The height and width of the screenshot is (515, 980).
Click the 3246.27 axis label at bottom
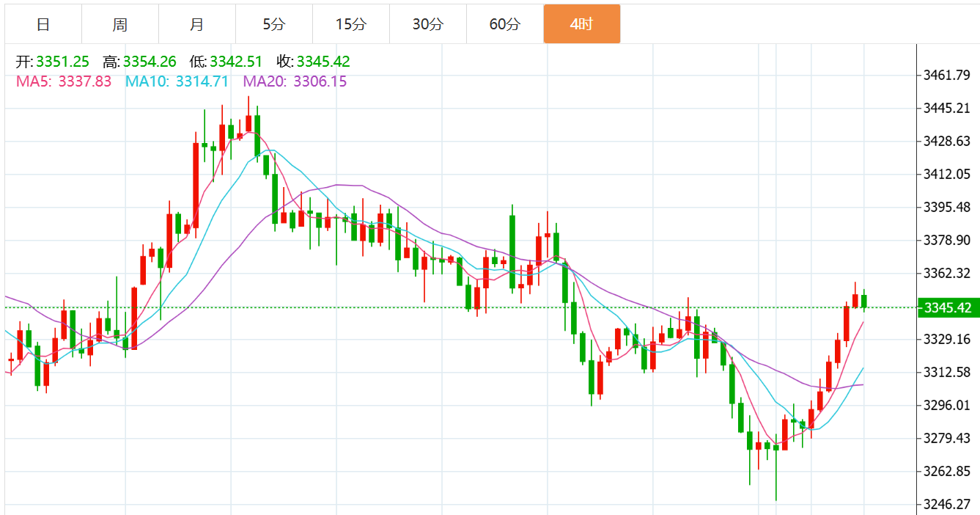click(948, 504)
